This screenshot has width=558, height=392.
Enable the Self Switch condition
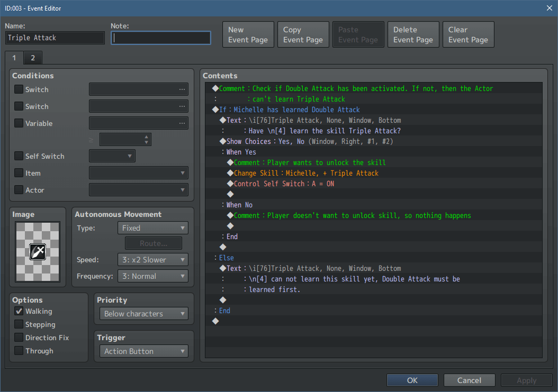20,156
